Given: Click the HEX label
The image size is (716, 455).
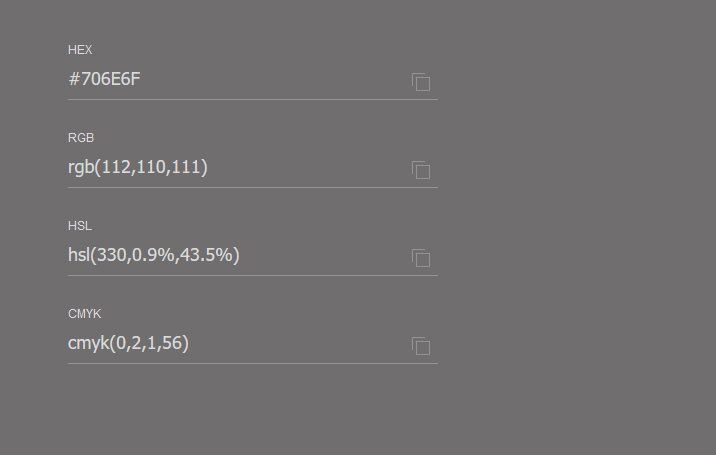Looking at the screenshot, I should click(80, 50).
